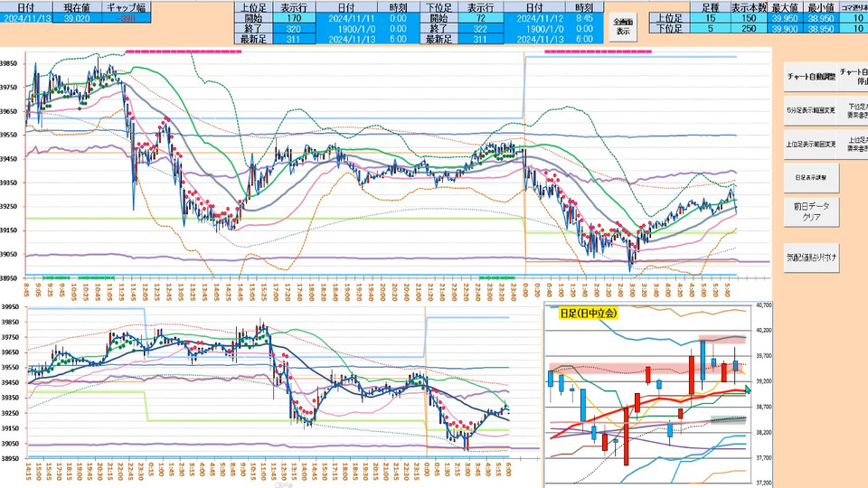Select 足種 value 15 for 上位足
Screen dimensions: 868x488
[x=711, y=18]
